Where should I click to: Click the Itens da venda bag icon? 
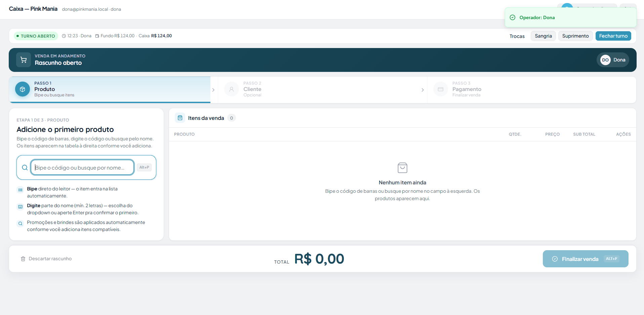pyautogui.click(x=180, y=118)
